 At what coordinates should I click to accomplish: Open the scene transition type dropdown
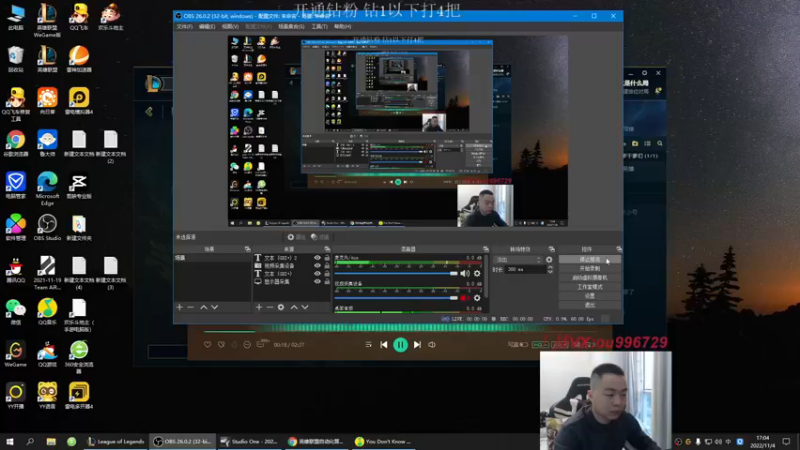click(518, 260)
